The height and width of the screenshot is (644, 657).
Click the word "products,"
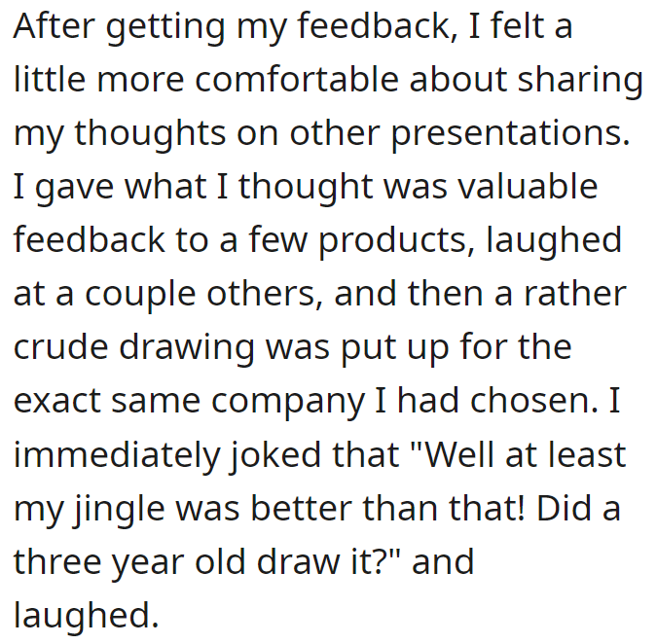(x=397, y=242)
